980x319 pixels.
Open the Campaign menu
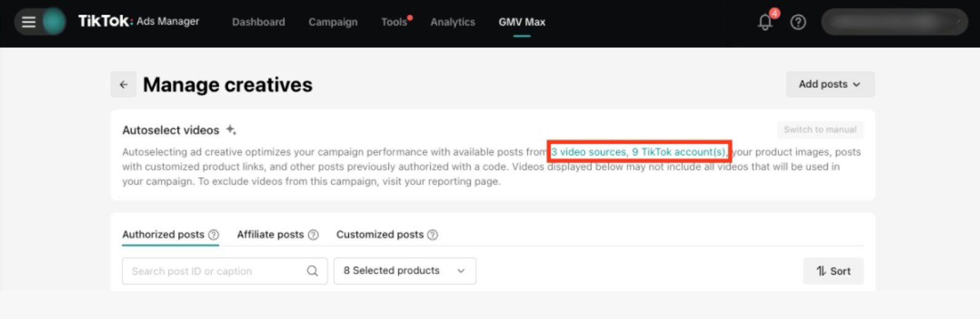click(x=332, y=22)
